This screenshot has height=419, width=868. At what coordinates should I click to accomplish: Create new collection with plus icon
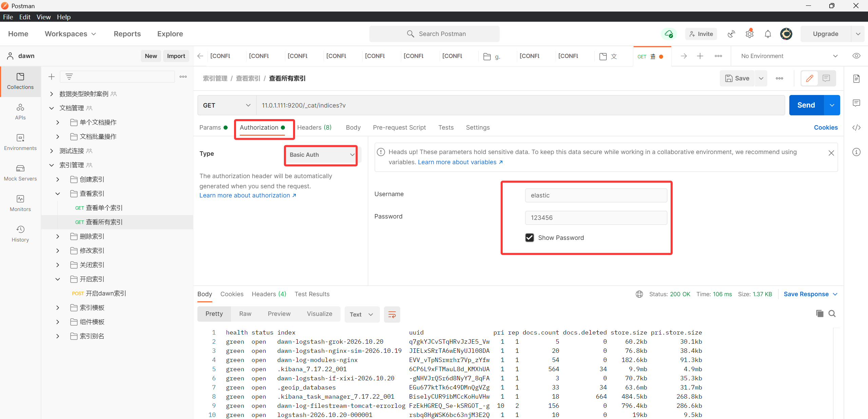pyautogui.click(x=52, y=77)
